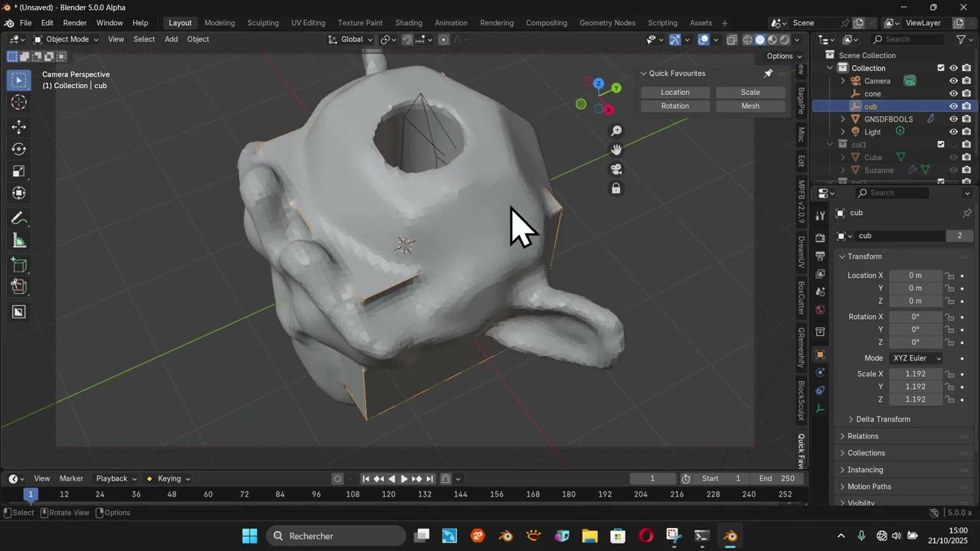Expand the GNSDFBOOLS outliner item
980x551 pixels.
(x=843, y=119)
